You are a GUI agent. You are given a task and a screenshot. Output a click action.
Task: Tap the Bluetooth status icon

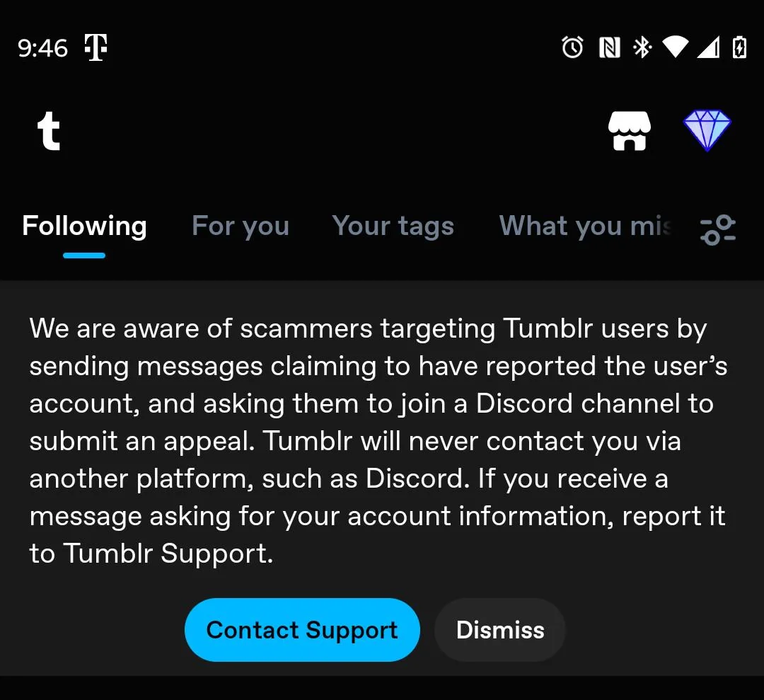(641, 47)
